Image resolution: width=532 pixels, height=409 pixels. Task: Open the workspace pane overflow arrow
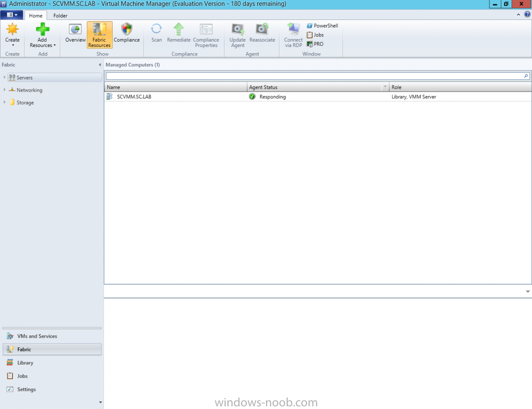tap(100, 402)
